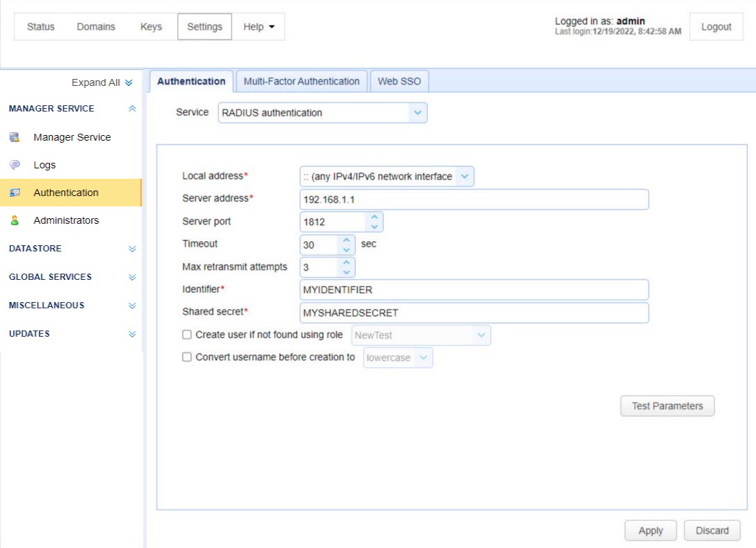Click the Administrators person icon
Screen dimensions: 756x548
15,220
